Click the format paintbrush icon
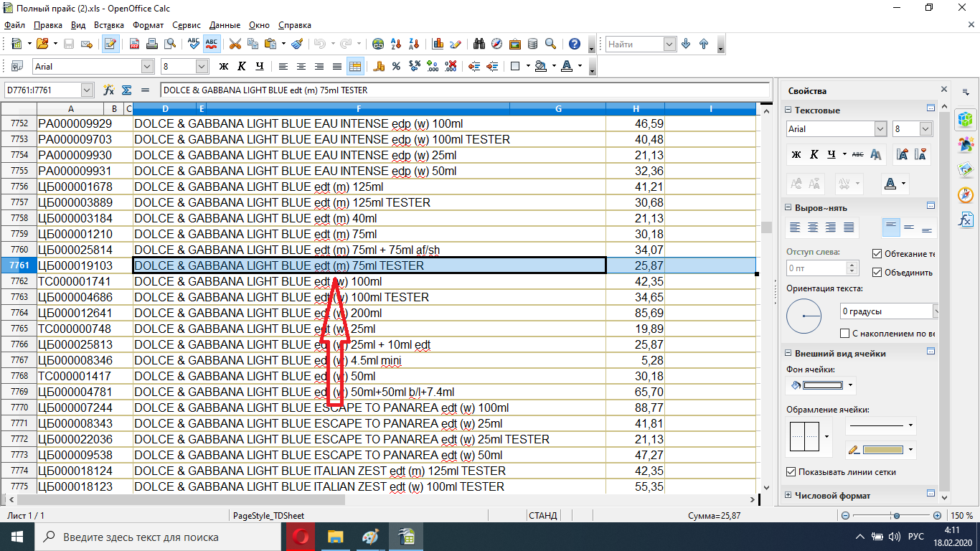980x551 pixels. pos(297,44)
